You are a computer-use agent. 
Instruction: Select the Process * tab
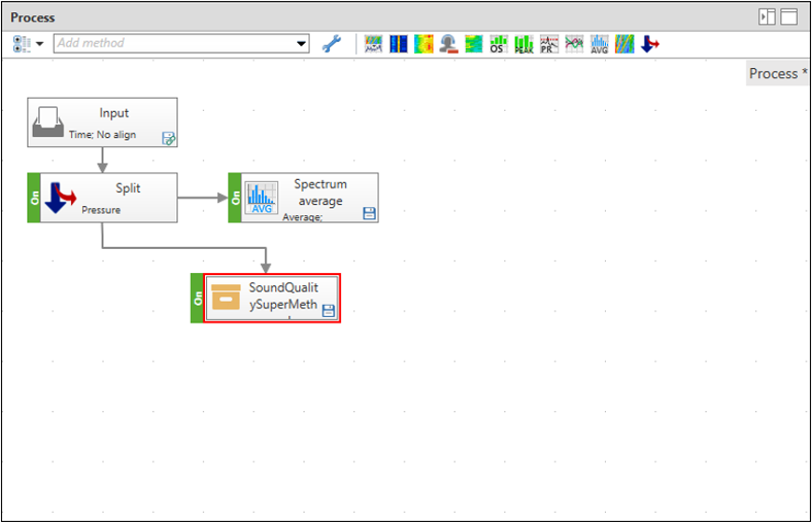[778, 74]
